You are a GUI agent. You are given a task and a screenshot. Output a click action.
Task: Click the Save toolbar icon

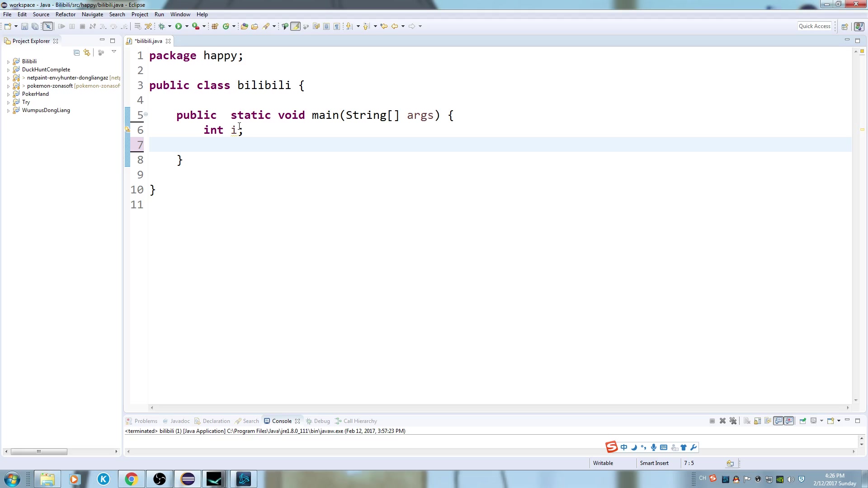(x=24, y=27)
